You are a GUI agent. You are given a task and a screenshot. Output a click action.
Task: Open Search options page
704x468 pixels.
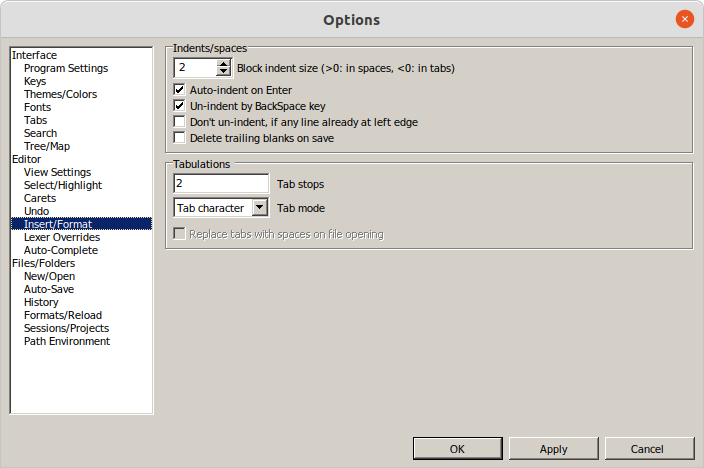[x=40, y=133]
